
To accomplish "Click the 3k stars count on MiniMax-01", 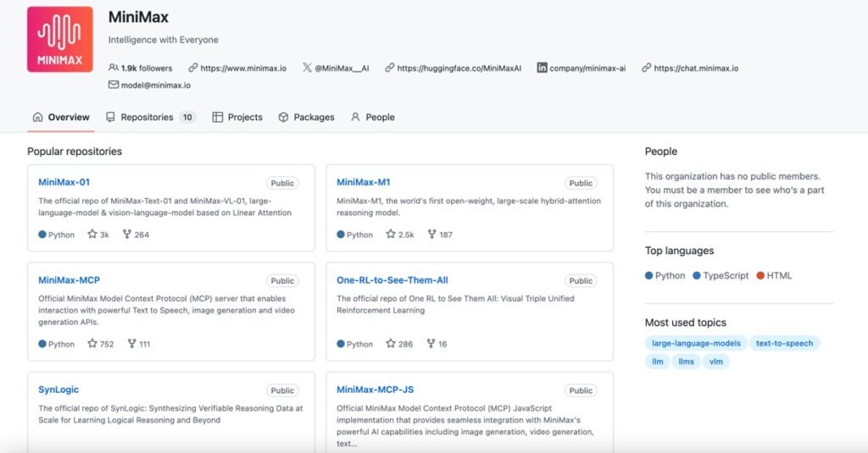I will (104, 235).
